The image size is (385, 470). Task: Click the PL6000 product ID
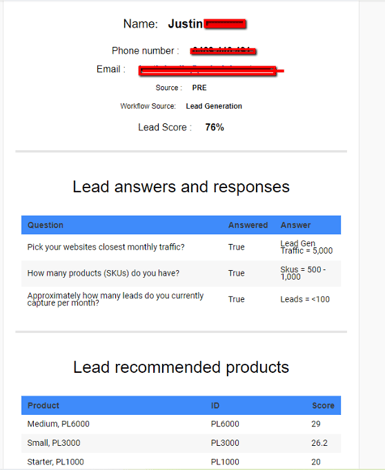225,424
